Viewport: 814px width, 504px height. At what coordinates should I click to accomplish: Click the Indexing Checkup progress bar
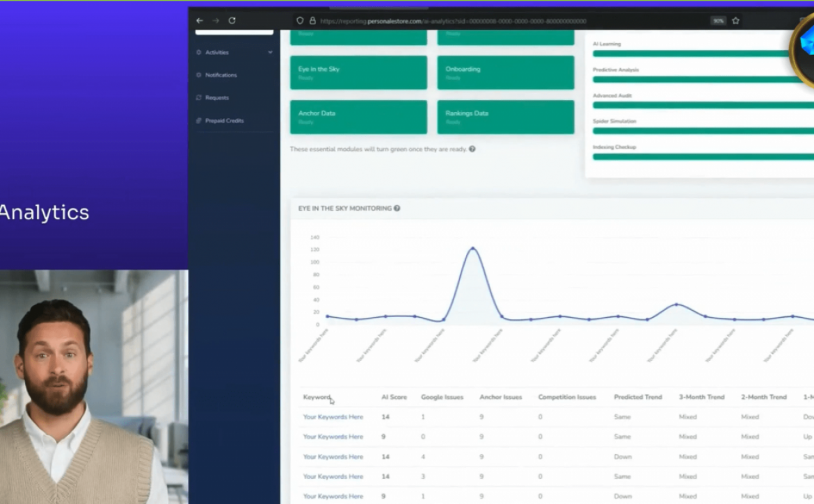click(x=703, y=156)
